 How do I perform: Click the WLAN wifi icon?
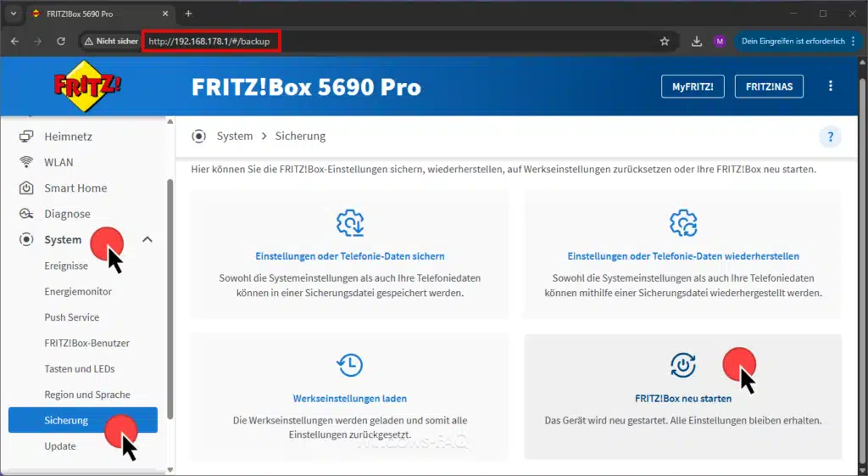tap(26, 162)
